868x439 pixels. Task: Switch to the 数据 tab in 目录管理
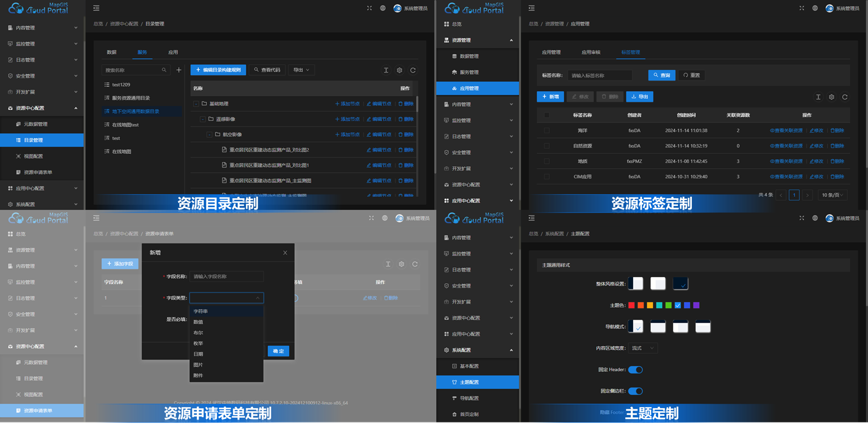point(111,52)
